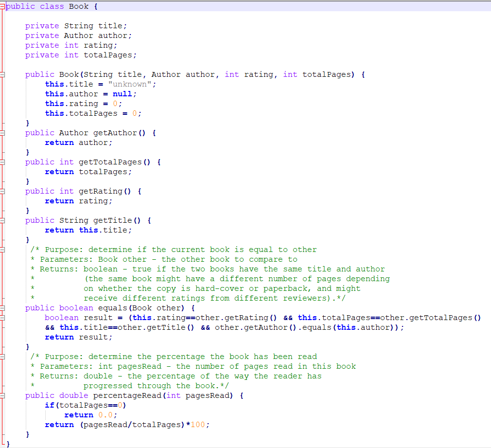Collapse the getRating method fold marker

(3, 191)
